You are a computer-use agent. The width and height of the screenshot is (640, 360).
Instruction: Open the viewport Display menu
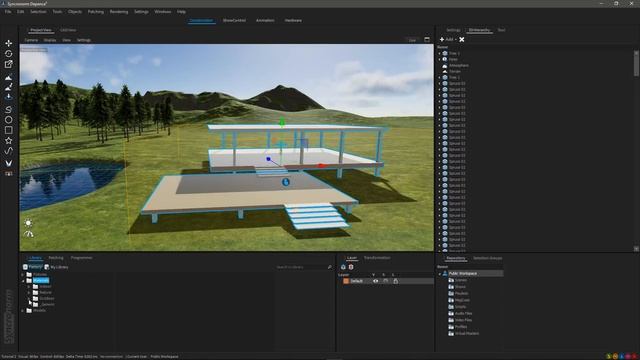pos(50,40)
